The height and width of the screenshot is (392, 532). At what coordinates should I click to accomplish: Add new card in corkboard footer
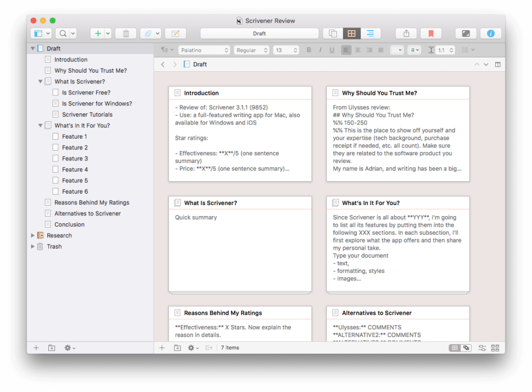coord(162,348)
